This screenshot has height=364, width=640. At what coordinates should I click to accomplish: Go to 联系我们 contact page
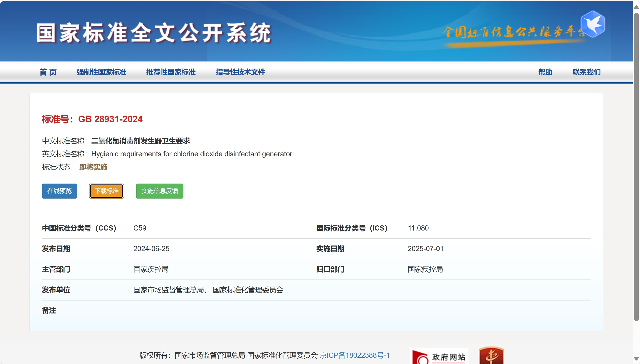point(587,72)
